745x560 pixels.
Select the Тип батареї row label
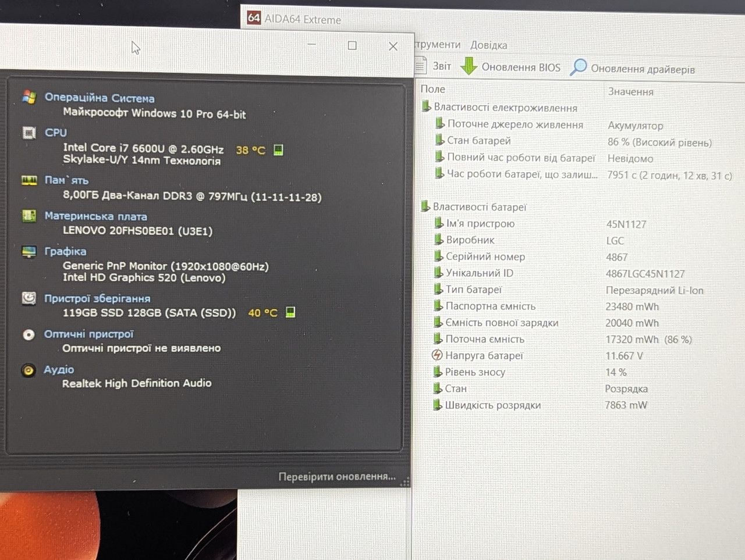point(474,289)
